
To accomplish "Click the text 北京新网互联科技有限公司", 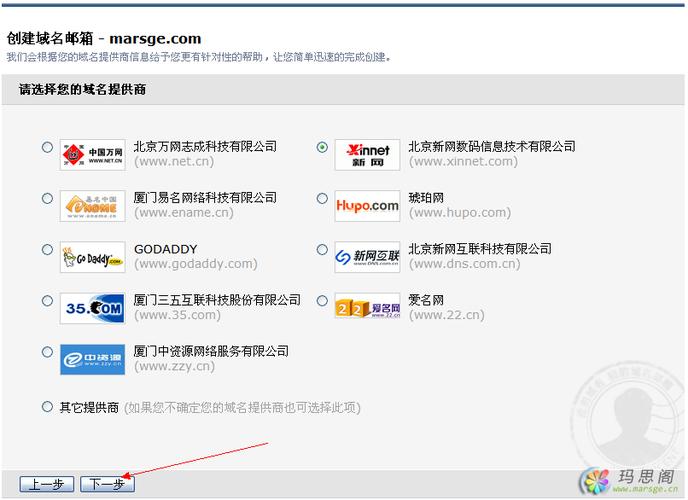I will [480, 249].
